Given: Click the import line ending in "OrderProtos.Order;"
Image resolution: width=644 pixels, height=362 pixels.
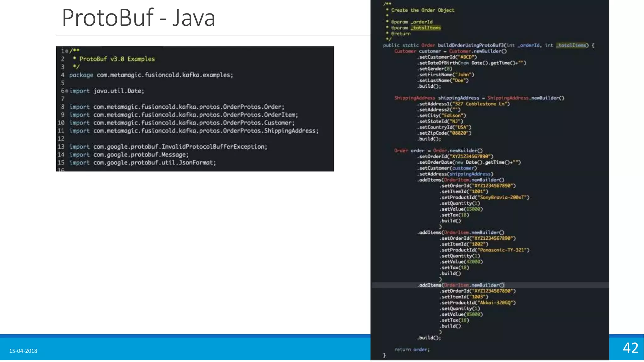Looking at the screenshot, I should pyautogui.click(x=177, y=107).
